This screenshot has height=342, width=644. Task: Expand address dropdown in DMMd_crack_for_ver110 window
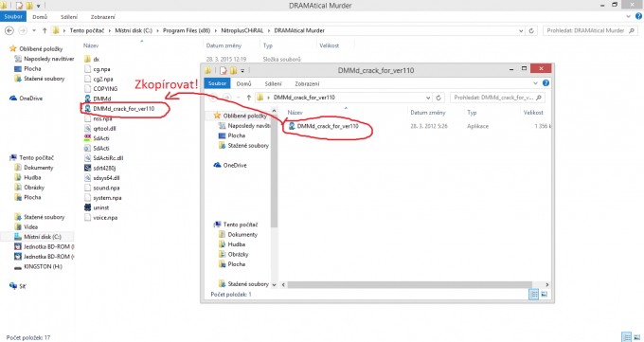pos(428,98)
